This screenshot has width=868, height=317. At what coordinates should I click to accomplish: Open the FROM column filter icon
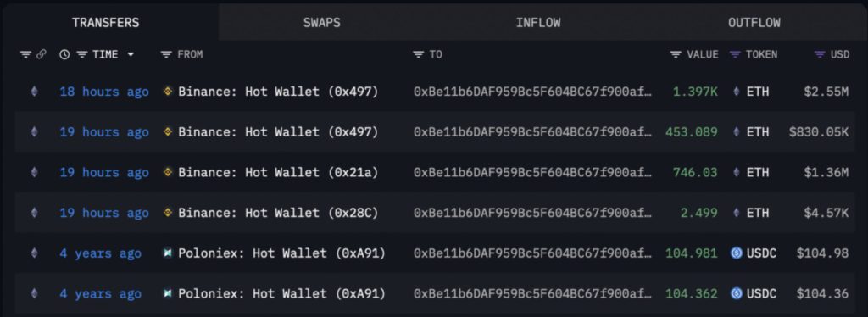click(166, 54)
